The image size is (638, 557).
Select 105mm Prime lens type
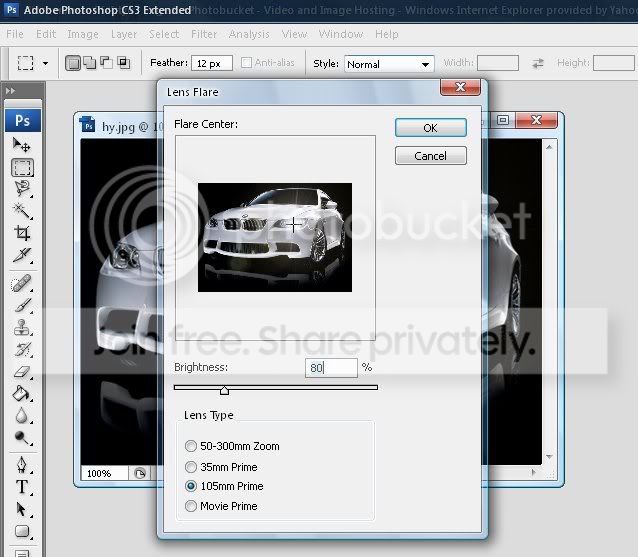191,486
